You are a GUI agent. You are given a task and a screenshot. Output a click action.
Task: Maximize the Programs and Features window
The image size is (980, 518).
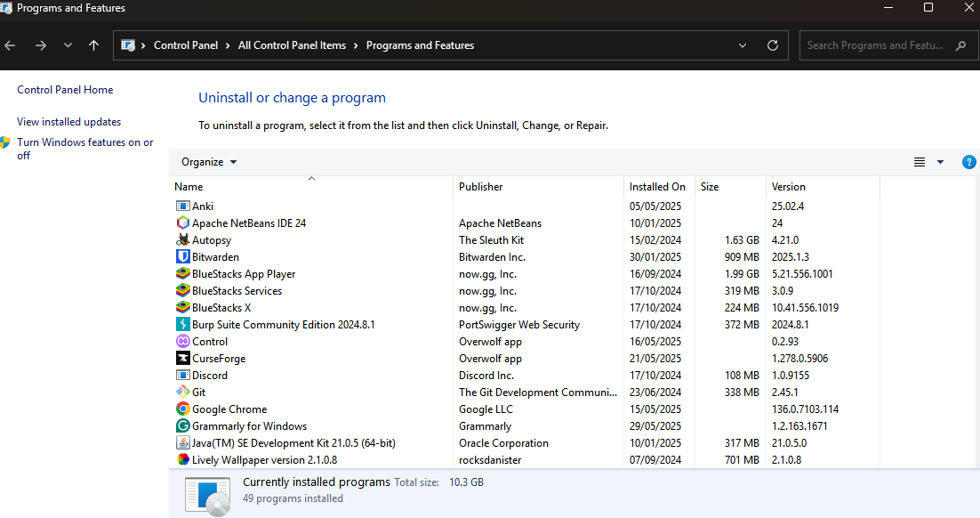pyautogui.click(x=928, y=7)
